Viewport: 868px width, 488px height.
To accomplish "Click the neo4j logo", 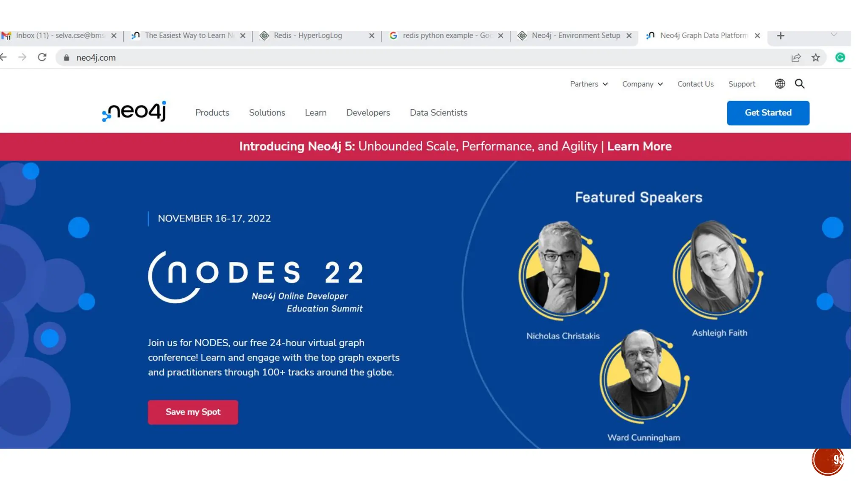I will point(134,111).
